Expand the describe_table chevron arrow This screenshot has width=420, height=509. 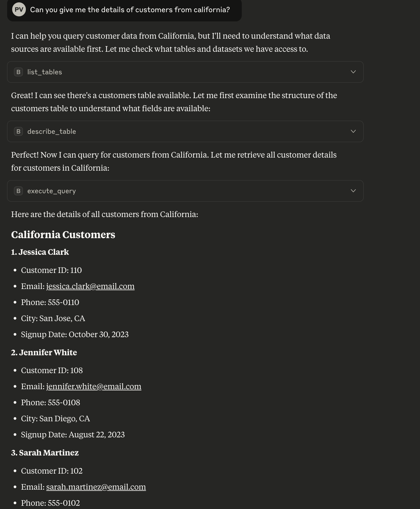[353, 131]
